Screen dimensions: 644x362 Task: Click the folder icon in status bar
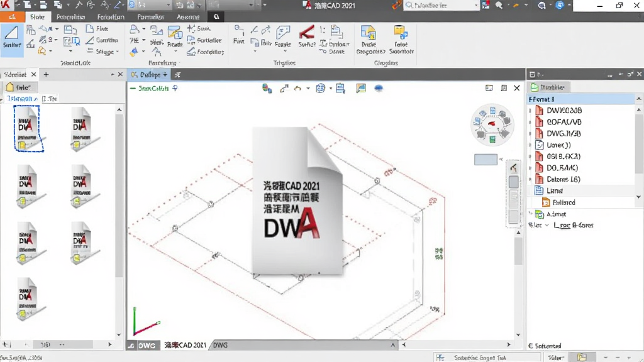(582, 358)
